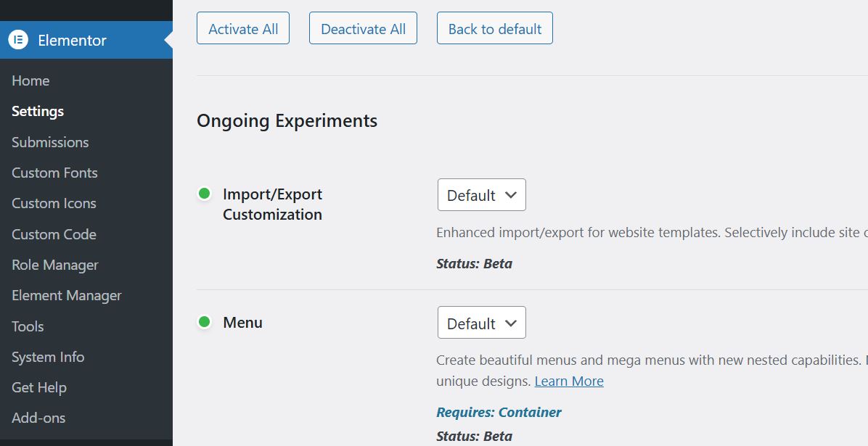This screenshot has width=868, height=446.
Task: Select the Add-ons menu item
Action: [38, 418]
